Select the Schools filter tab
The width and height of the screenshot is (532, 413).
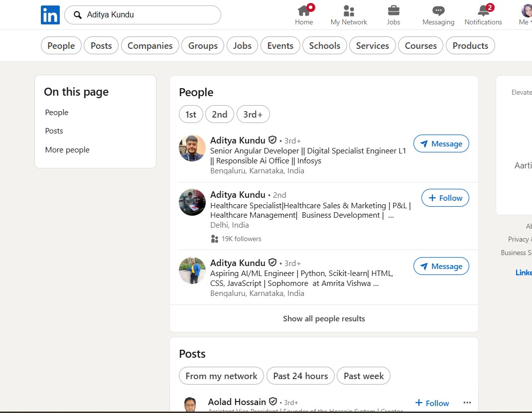tap(324, 46)
